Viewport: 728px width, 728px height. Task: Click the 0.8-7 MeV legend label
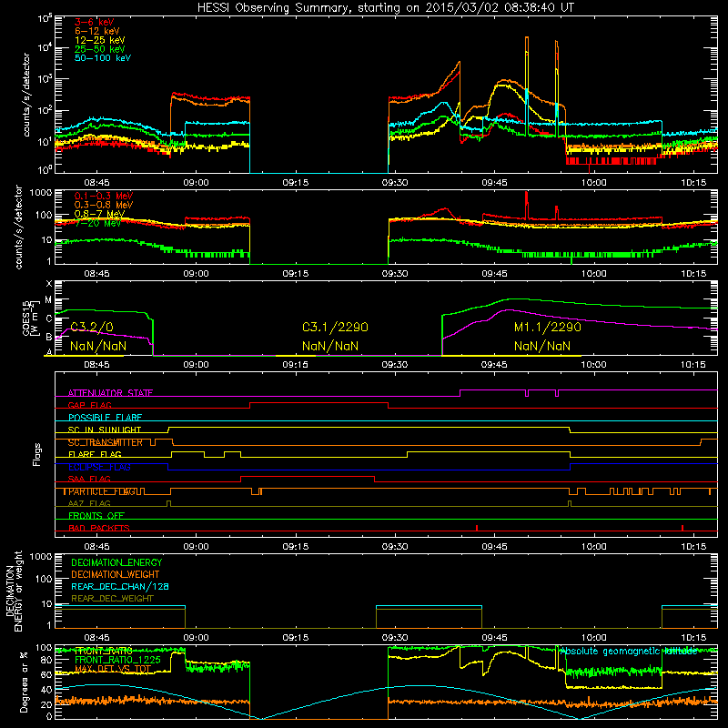coord(99,214)
